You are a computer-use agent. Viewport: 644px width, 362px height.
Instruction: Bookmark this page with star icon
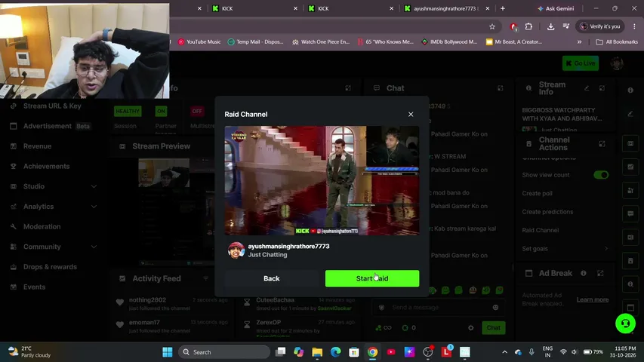tap(492, 26)
